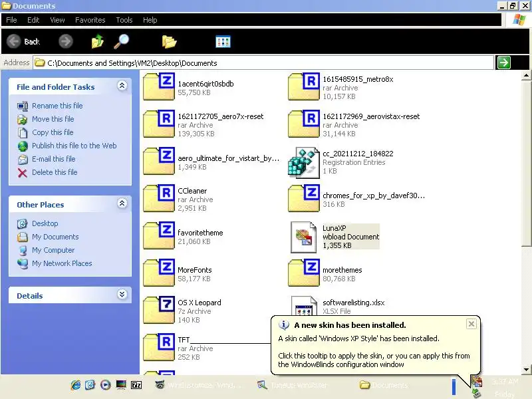Click Copy this file

tap(53, 132)
